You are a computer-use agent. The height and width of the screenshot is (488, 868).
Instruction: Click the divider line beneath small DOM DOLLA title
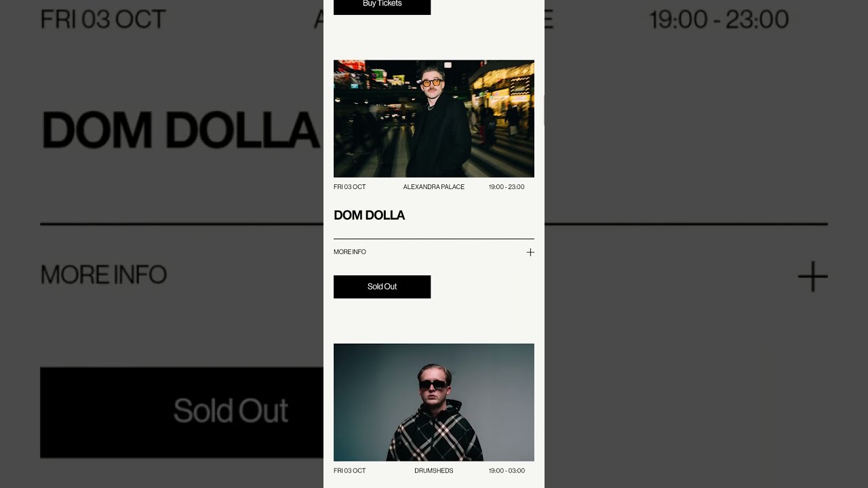coord(434,239)
